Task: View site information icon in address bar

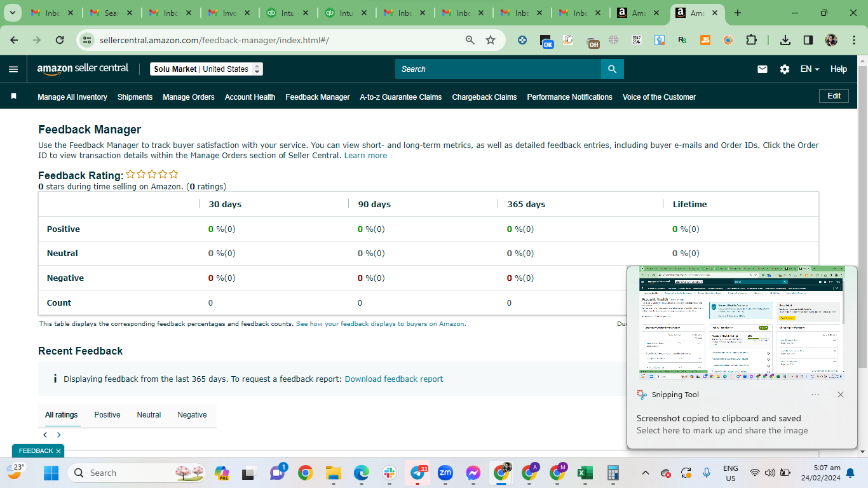Action: coord(87,40)
